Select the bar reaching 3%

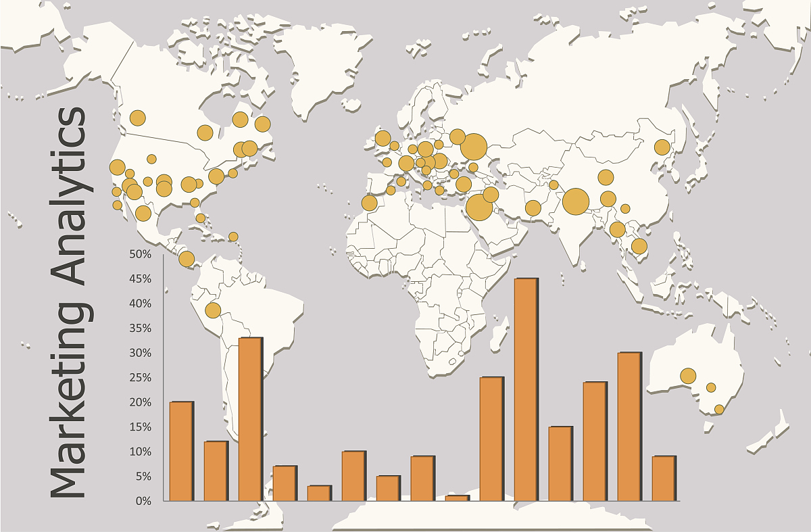pos(320,493)
